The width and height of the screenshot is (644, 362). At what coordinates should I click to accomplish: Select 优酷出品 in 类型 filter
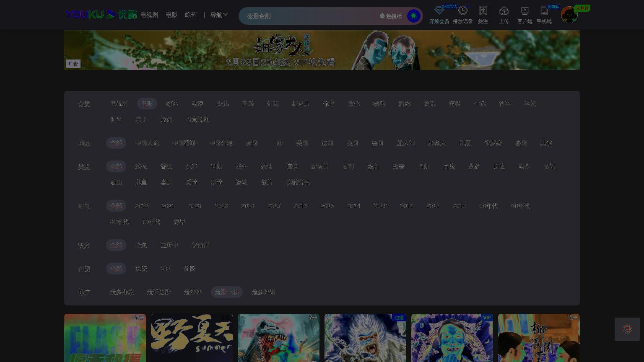[x=298, y=182]
